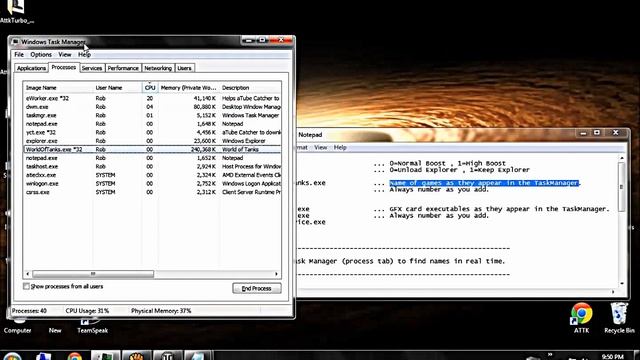This screenshot has width=640, height=360.
Task: Switch to the Applications tab
Action: 31,68
